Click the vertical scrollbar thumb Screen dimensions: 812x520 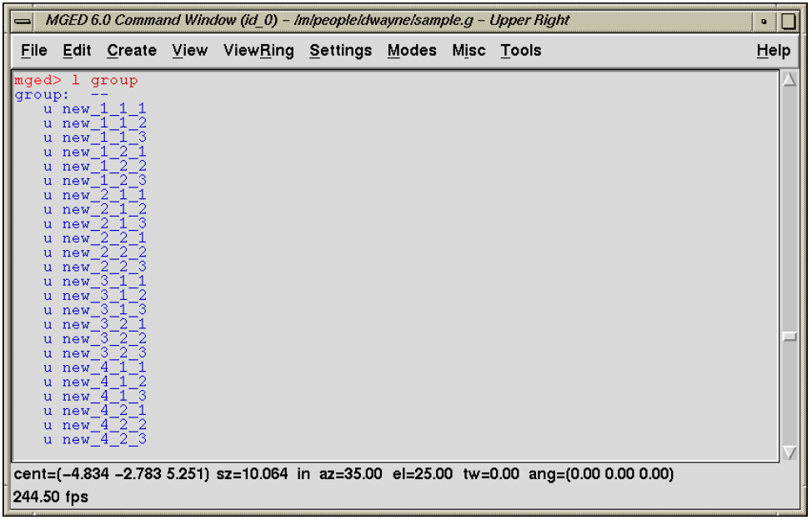(x=789, y=337)
